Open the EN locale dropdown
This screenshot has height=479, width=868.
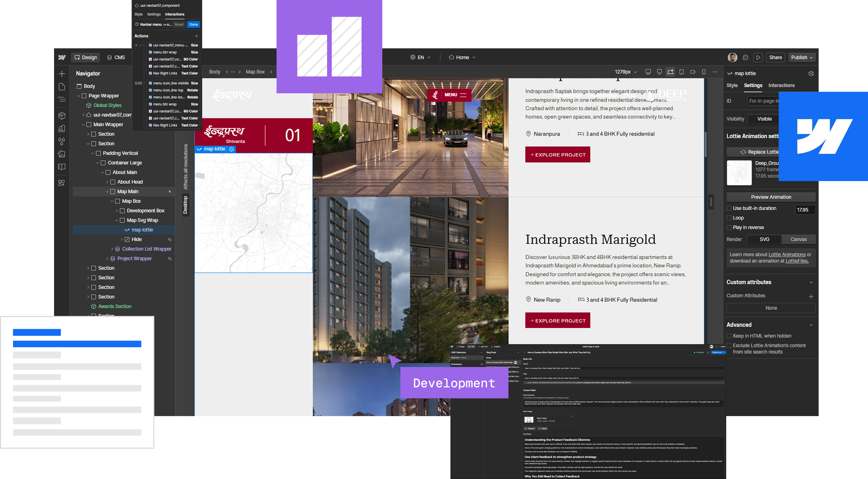pyautogui.click(x=420, y=58)
